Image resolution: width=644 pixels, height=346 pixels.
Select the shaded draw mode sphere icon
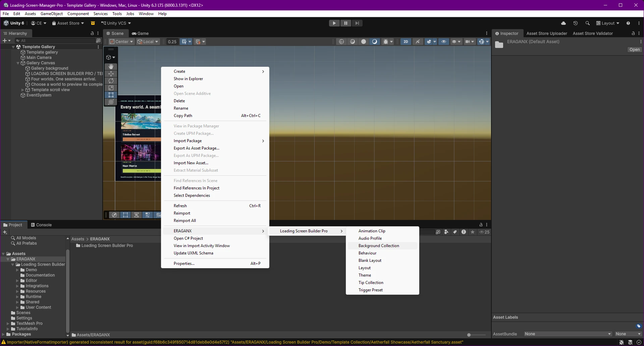pyautogui.click(x=364, y=42)
